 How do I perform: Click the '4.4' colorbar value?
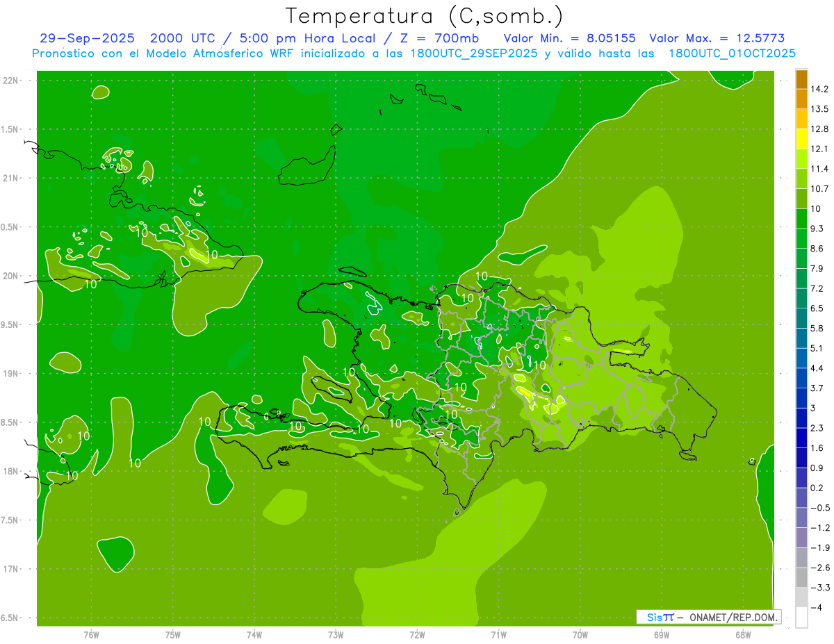tap(817, 368)
